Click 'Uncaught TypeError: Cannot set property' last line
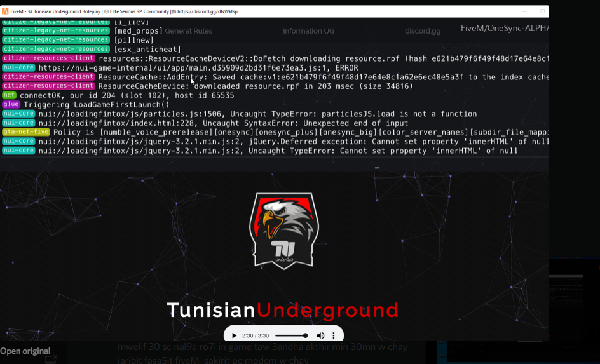The image size is (600, 364). tap(278, 151)
